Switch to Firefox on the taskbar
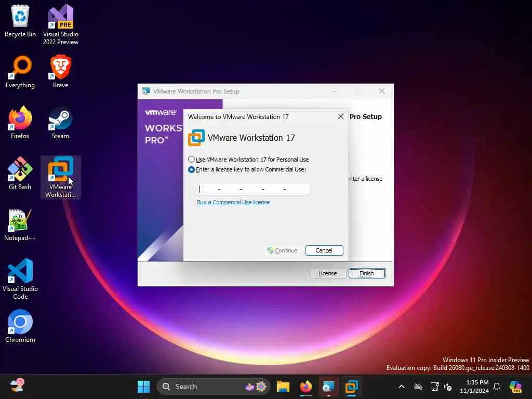Viewport: 532px width, 399px height. pyautogui.click(x=305, y=387)
